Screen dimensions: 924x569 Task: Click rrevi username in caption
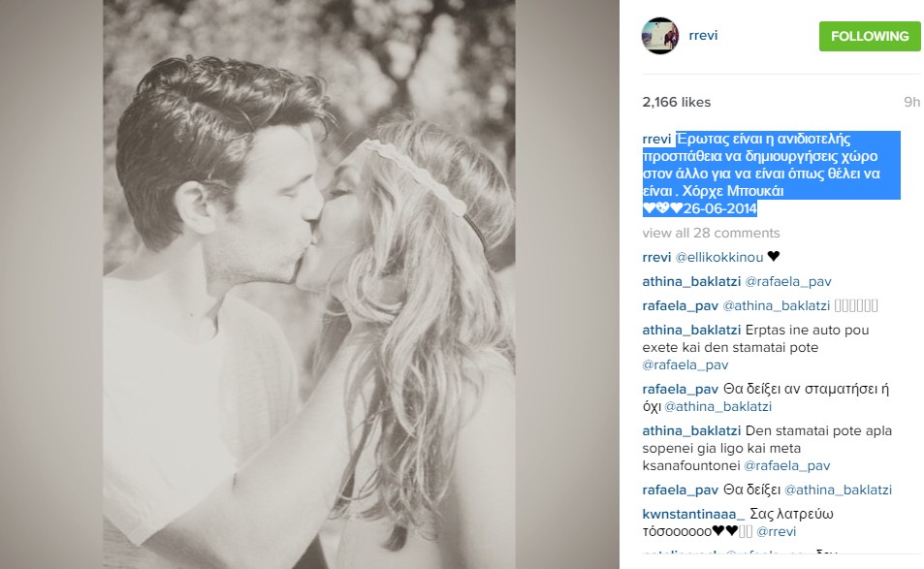(x=656, y=139)
